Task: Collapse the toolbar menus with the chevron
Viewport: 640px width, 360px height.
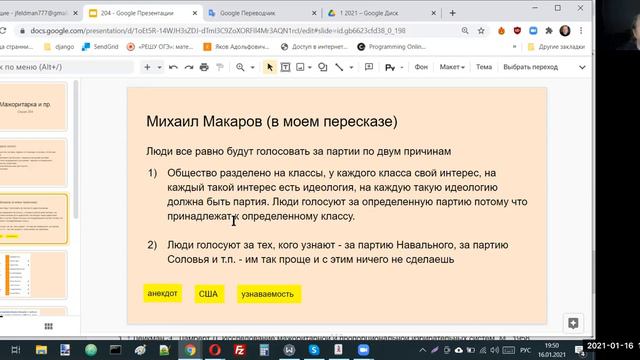Action: coord(582,67)
